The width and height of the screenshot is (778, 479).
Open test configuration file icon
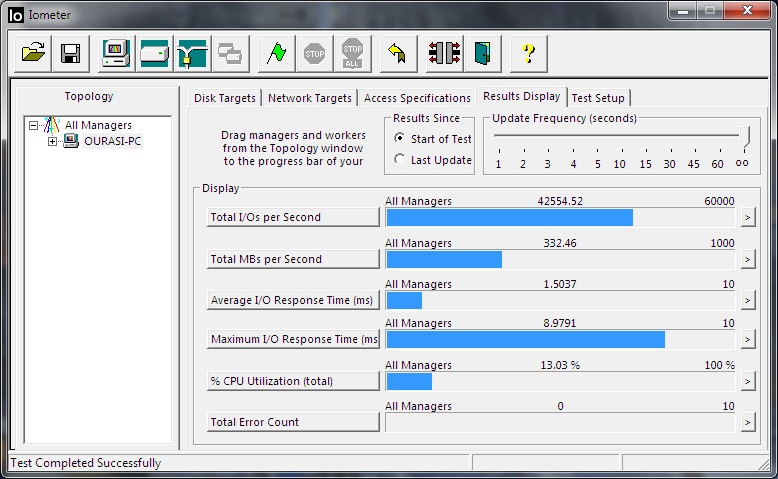(x=33, y=53)
